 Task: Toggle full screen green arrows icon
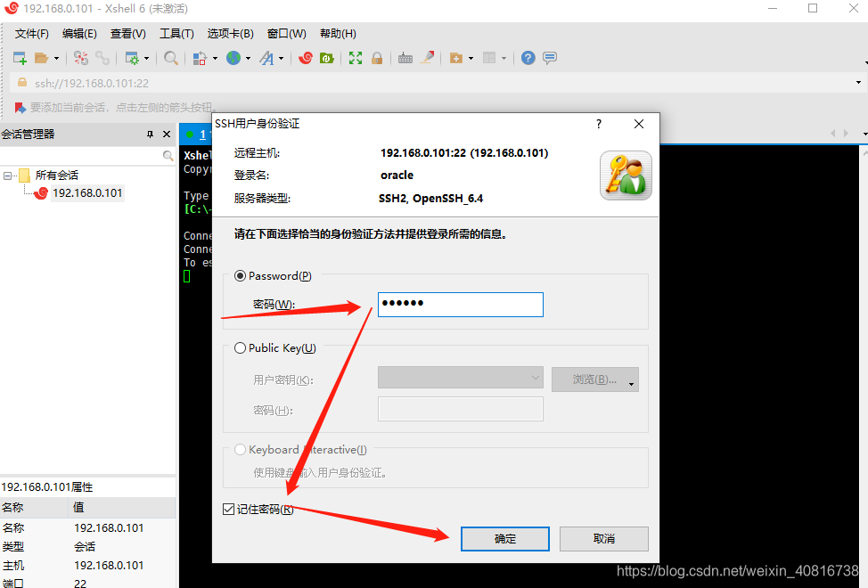356,58
